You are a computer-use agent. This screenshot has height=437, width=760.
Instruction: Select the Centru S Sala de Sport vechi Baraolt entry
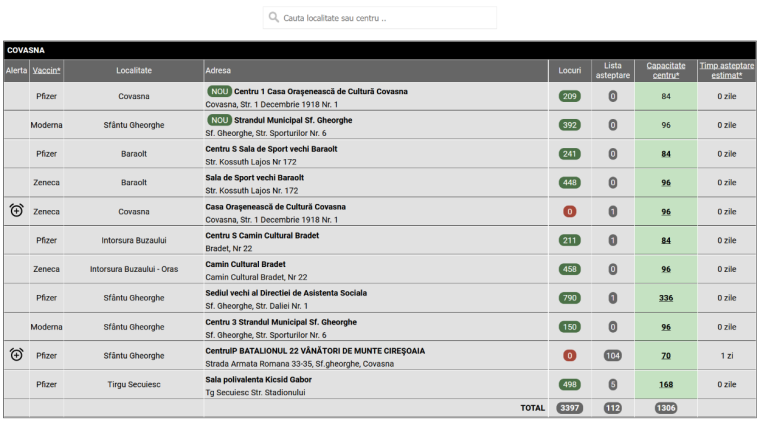(x=270, y=149)
